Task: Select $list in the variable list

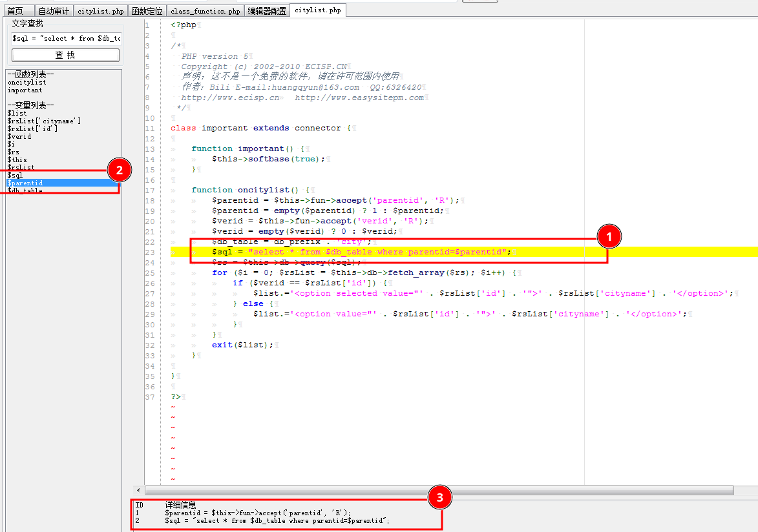Action: click(17, 114)
